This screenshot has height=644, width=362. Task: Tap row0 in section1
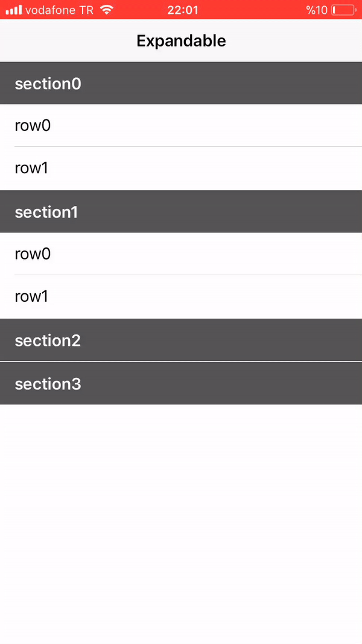point(181,253)
